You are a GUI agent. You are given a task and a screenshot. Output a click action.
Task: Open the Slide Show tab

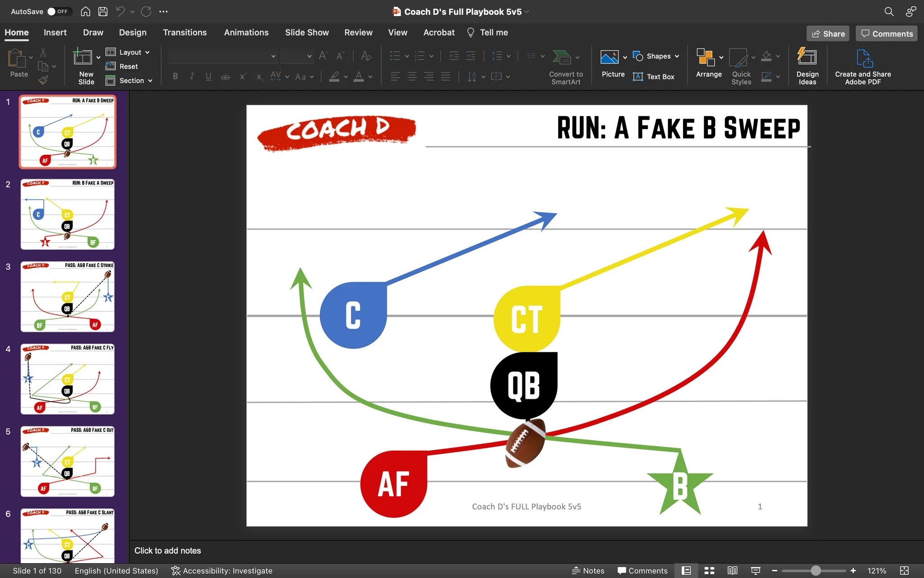coord(306,32)
